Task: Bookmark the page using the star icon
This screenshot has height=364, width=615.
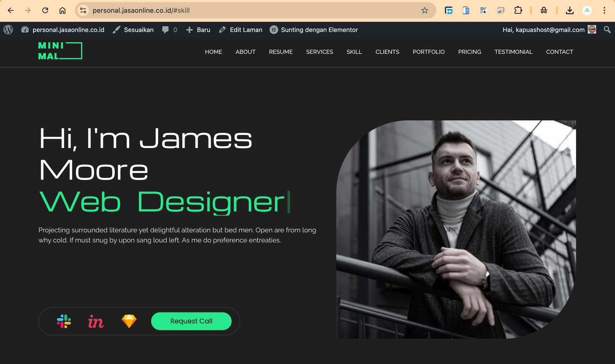Action: pyautogui.click(x=425, y=10)
